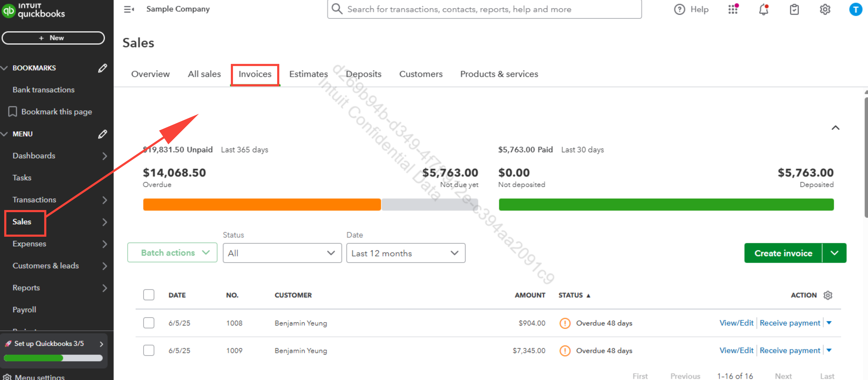Open Payroll in the menu
Viewport: 868px width, 380px height.
(x=24, y=310)
